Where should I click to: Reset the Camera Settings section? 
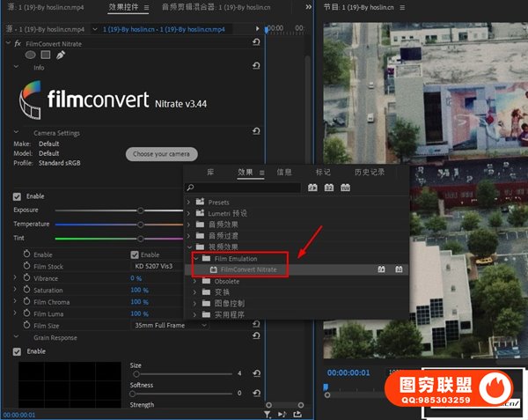pos(255,132)
